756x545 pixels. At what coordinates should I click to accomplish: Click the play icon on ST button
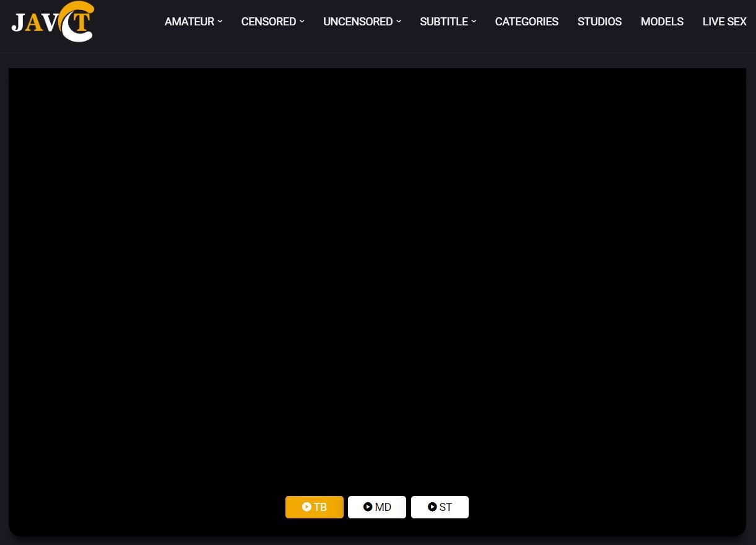coord(432,507)
